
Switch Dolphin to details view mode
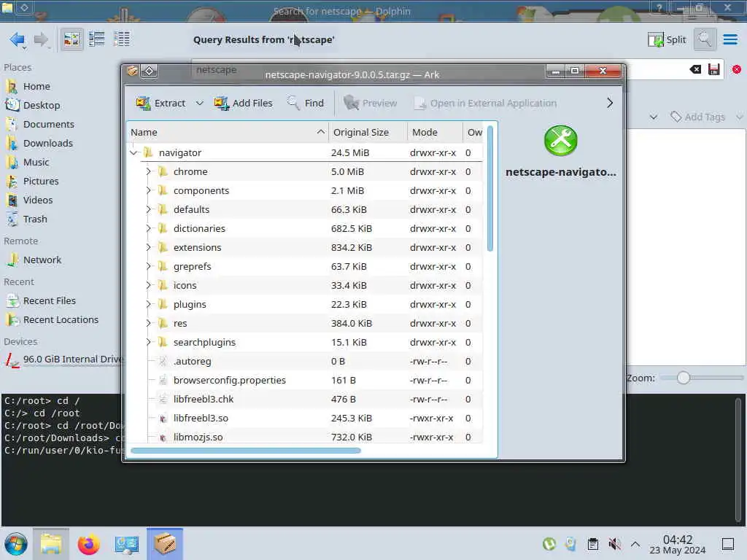(x=122, y=39)
